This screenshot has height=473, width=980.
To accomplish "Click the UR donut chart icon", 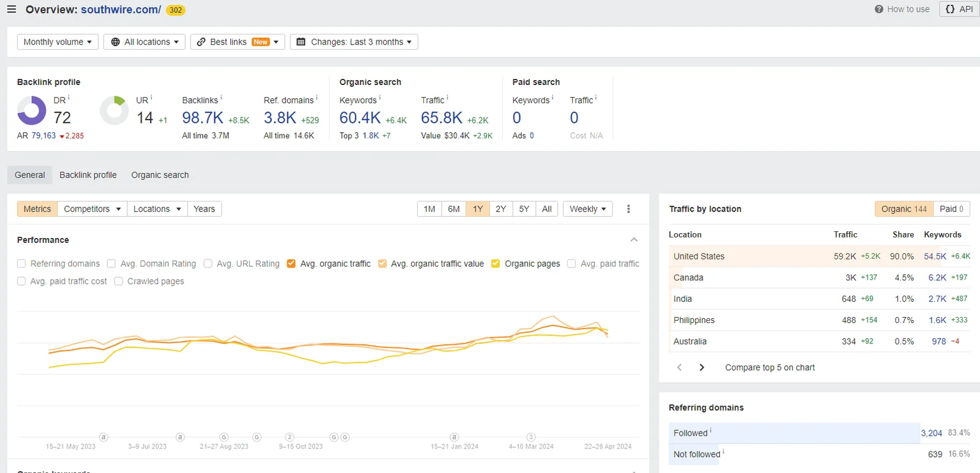I will (115, 111).
